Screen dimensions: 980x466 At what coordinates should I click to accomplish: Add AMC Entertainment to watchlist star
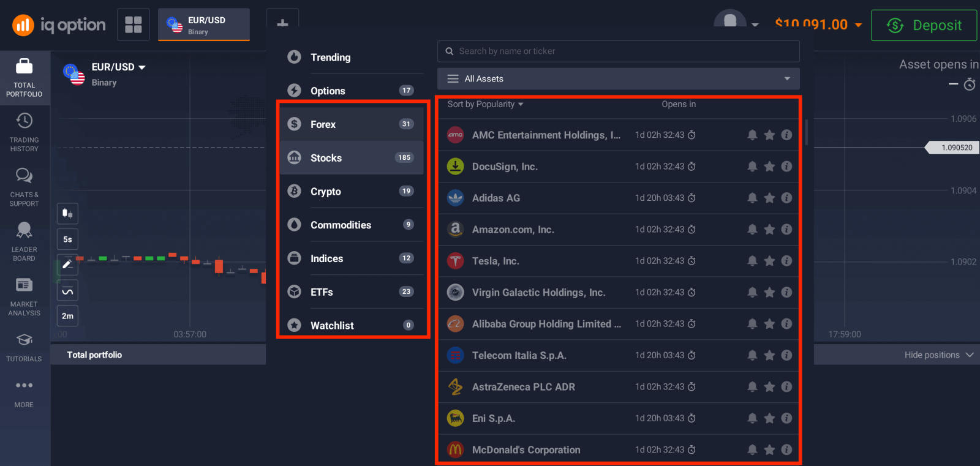point(769,135)
